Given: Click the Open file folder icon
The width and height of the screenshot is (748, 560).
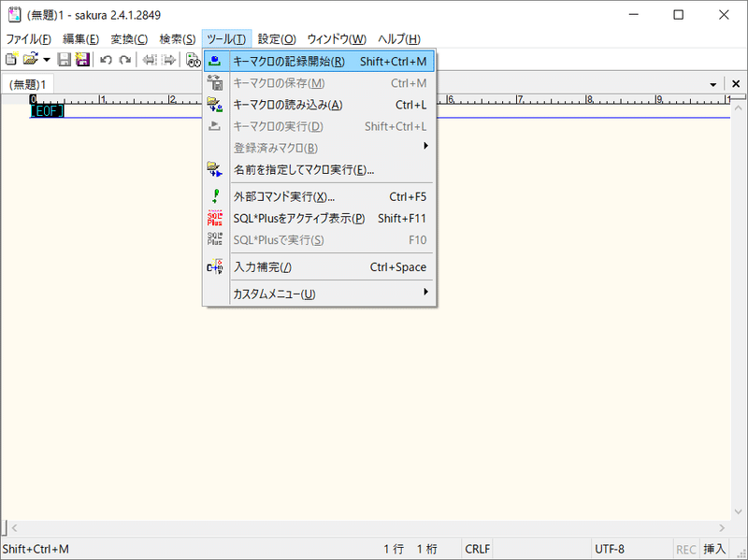Looking at the screenshot, I should pyautogui.click(x=31, y=59).
